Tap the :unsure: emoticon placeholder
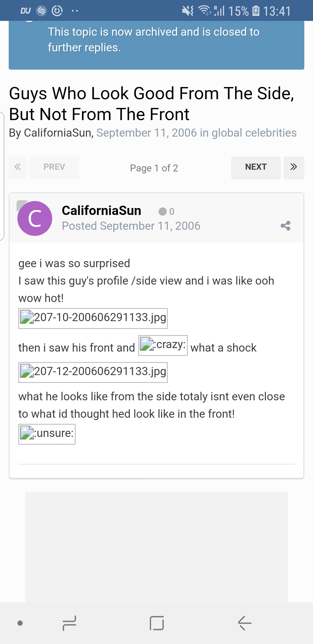 pyautogui.click(x=47, y=434)
